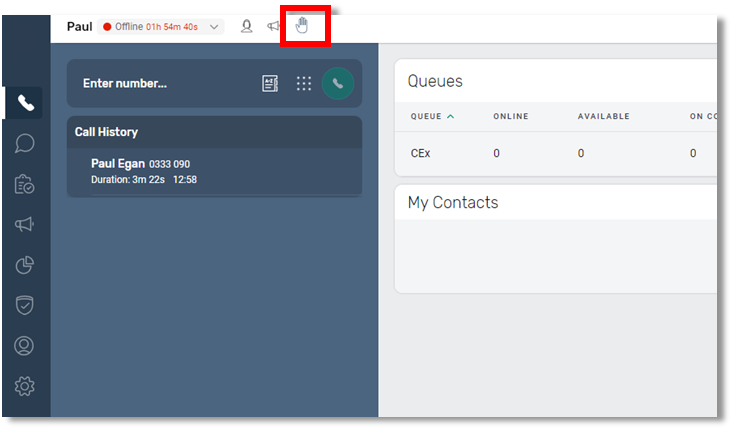Open the tasks clipboard sidebar icon

click(x=25, y=184)
